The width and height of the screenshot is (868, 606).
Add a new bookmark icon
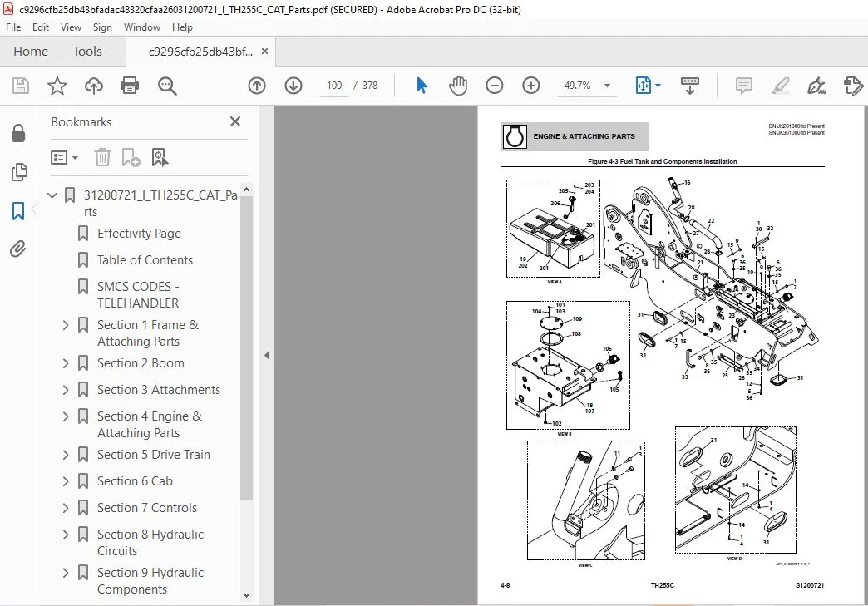pyautogui.click(x=131, y=158)
